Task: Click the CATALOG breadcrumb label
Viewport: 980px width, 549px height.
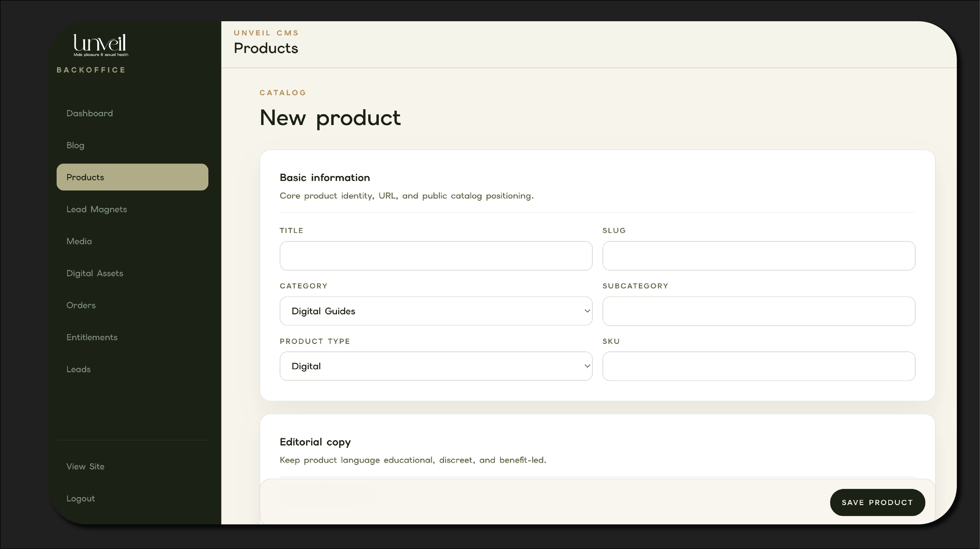Action: pyautogui.click(x=283, y=93)
